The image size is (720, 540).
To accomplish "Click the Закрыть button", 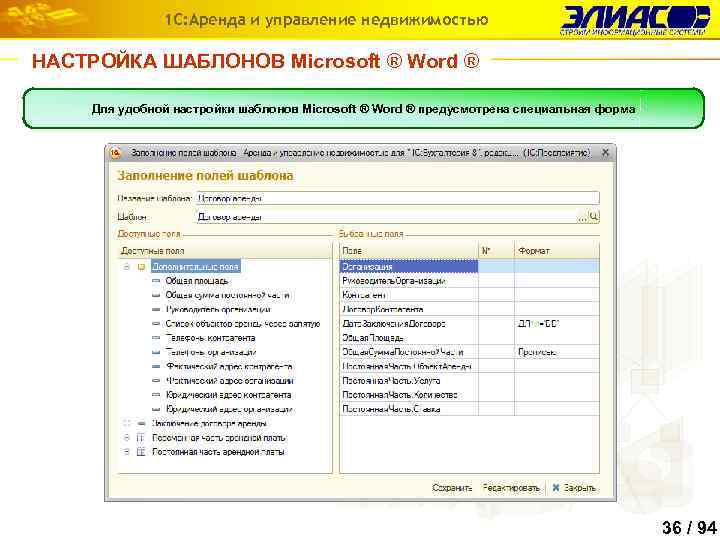I will click(x=574, y=488).
